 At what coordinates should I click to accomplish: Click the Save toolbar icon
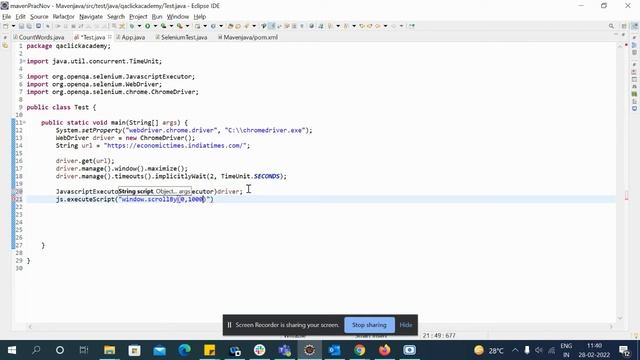(21, 26)
